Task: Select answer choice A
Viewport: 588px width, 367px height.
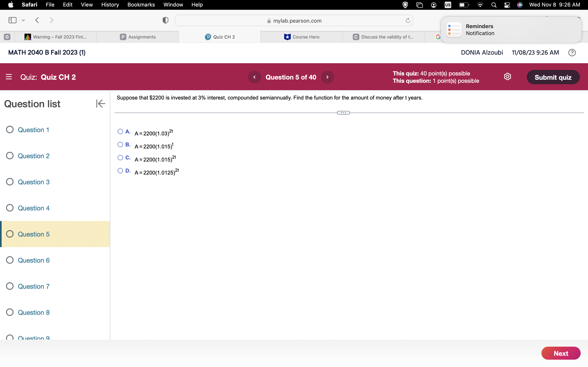Action: coord(120,131)
